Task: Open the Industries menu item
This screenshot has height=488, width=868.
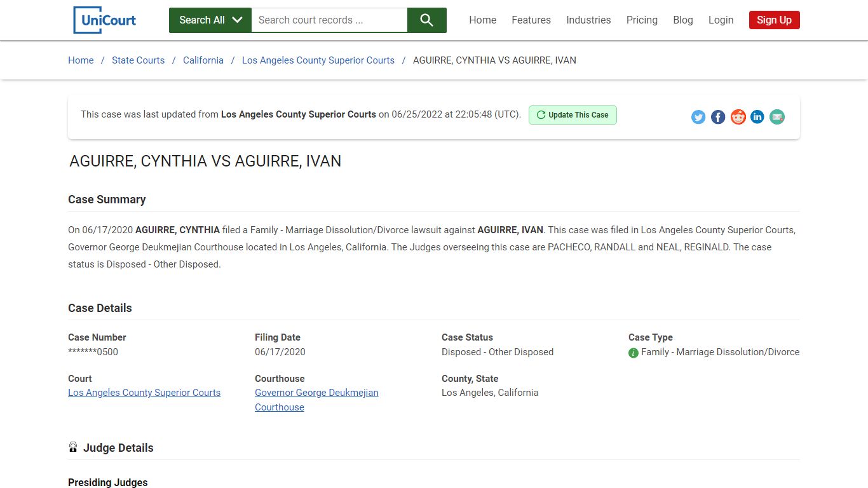Action: pyautogui.click(x=588, y=20)
